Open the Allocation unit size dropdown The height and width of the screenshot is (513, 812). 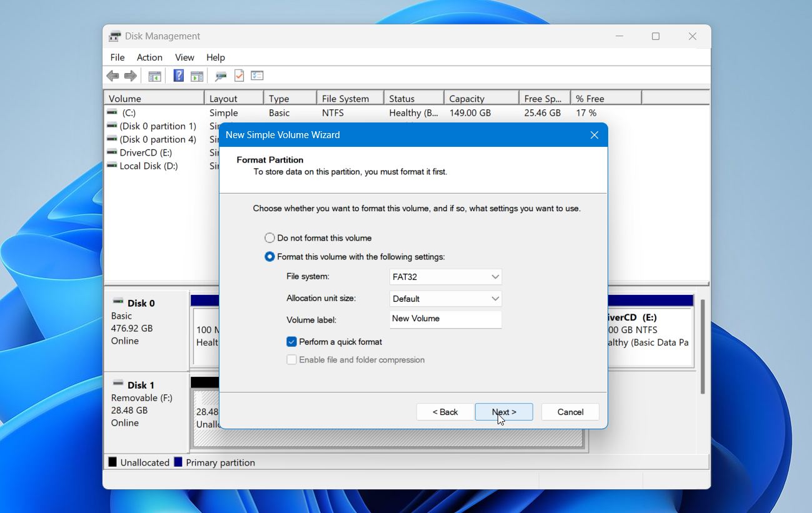click(x=446, y=299)
